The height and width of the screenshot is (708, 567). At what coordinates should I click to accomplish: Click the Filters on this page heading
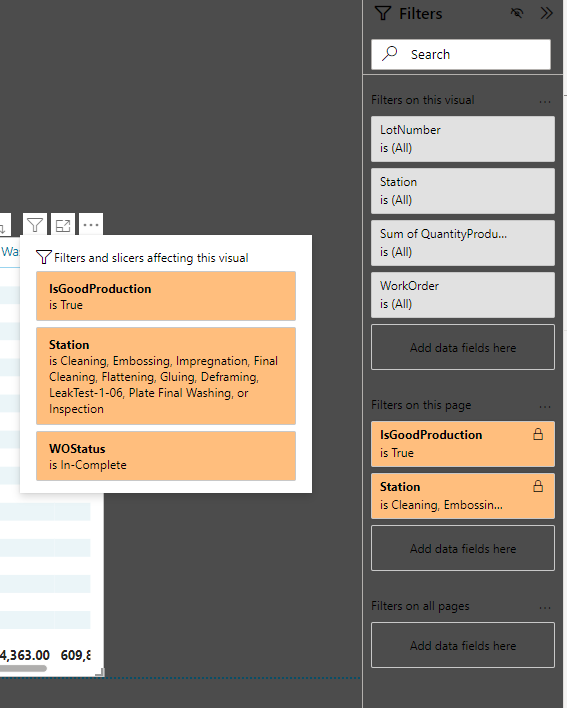point(421,405)
